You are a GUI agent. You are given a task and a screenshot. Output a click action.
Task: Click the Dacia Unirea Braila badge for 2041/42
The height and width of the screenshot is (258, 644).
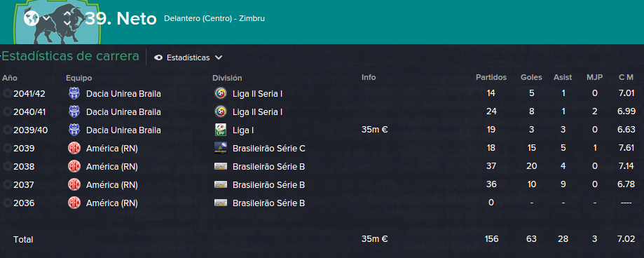74,94
